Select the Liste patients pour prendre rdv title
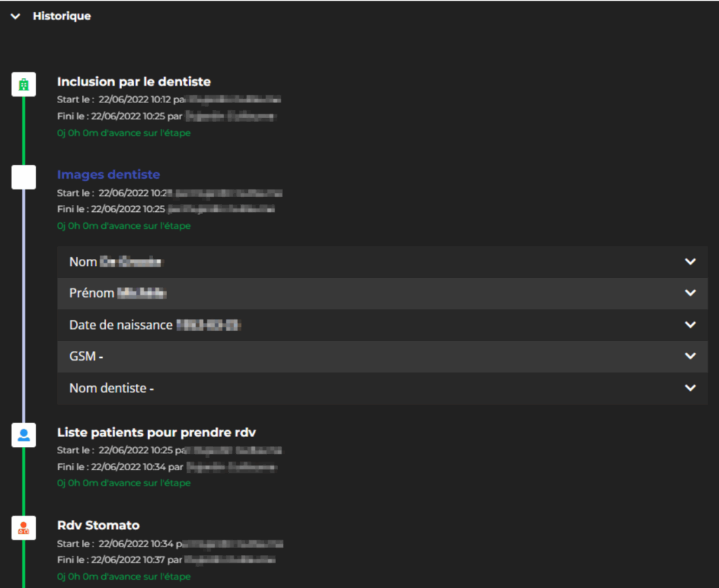Image resolution: width=719 pixels, height=588 pixels. pos(161,432)
